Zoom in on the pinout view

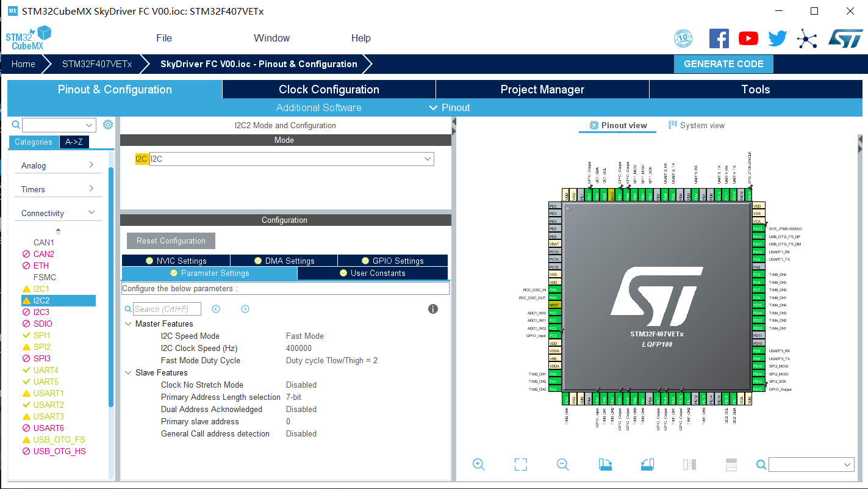pyautogui.click(x=479, y=465)
